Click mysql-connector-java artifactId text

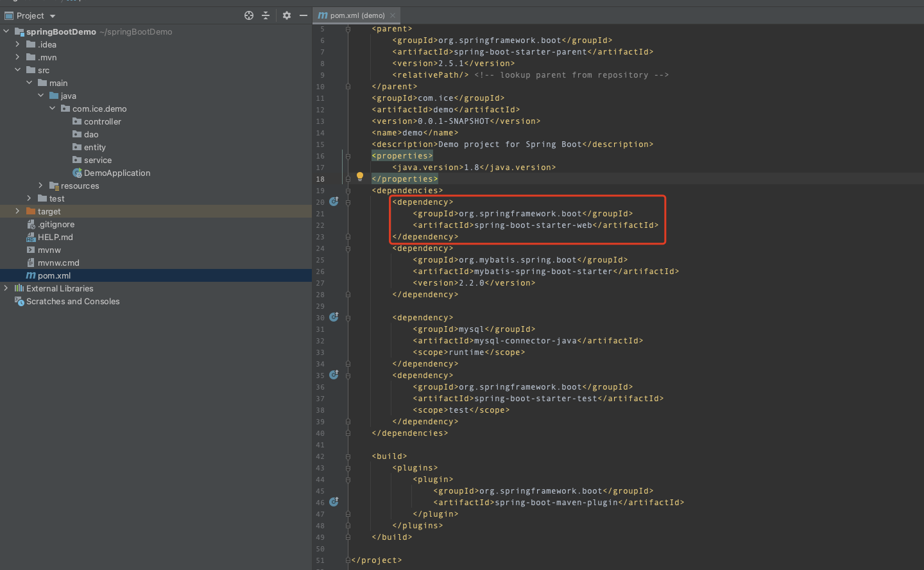[526, 341]
